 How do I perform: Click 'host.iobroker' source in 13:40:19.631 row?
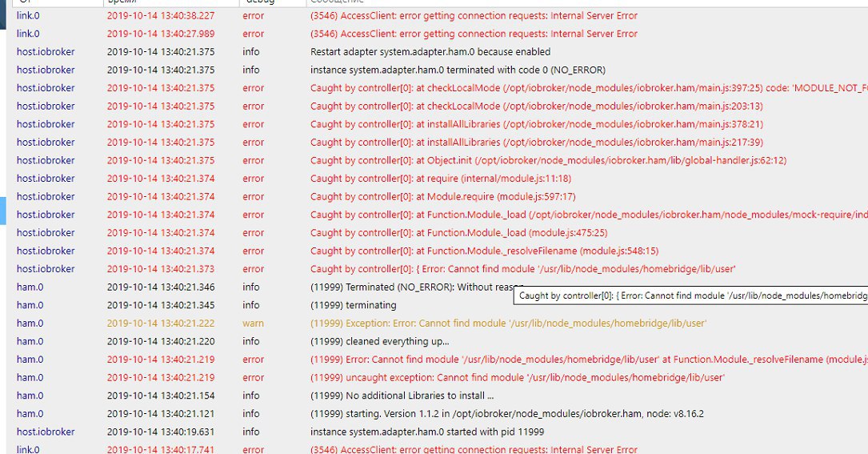[46, 432]
